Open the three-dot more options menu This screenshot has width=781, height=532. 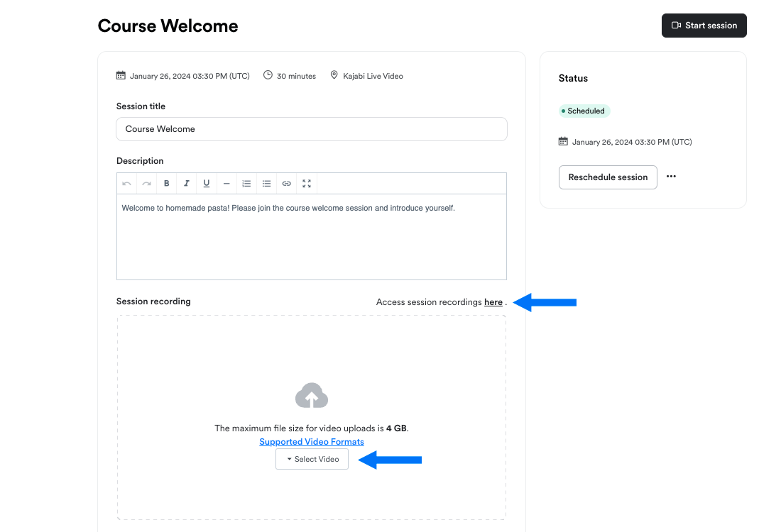[671, 177]
